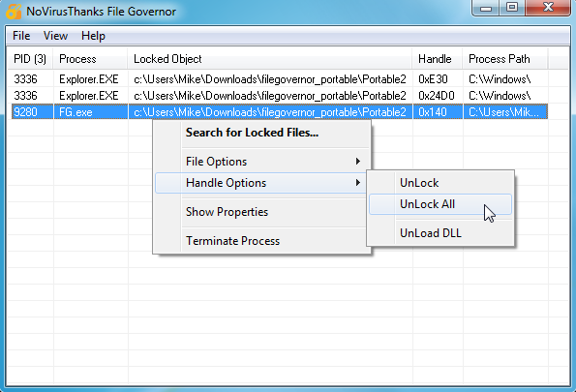Sort by the Handle column header

pyautogui.click(x=438, y=59)
